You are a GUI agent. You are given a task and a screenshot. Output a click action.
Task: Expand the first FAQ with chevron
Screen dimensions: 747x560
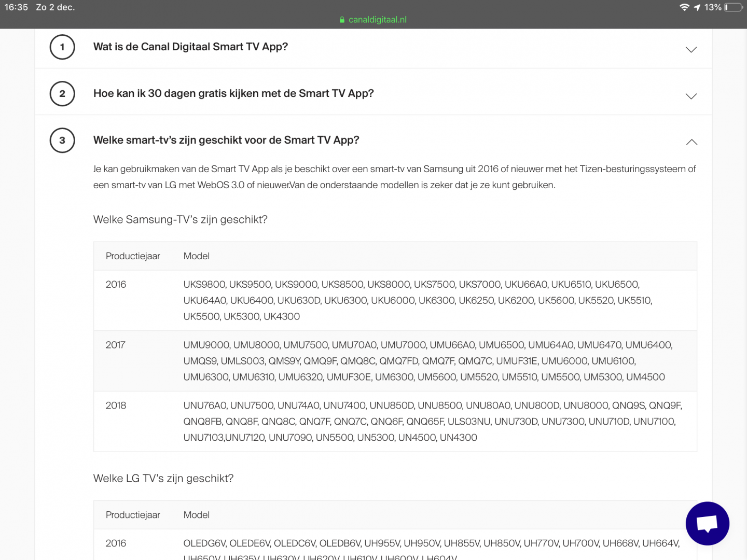point(691,50)
